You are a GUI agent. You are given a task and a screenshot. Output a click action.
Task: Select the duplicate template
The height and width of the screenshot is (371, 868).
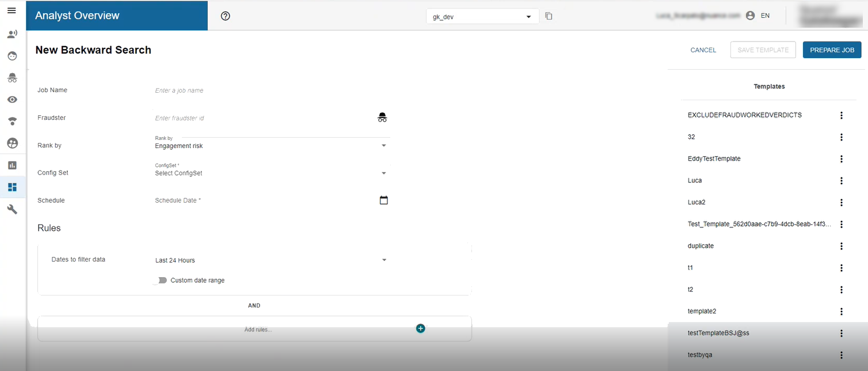pos(701,246)
